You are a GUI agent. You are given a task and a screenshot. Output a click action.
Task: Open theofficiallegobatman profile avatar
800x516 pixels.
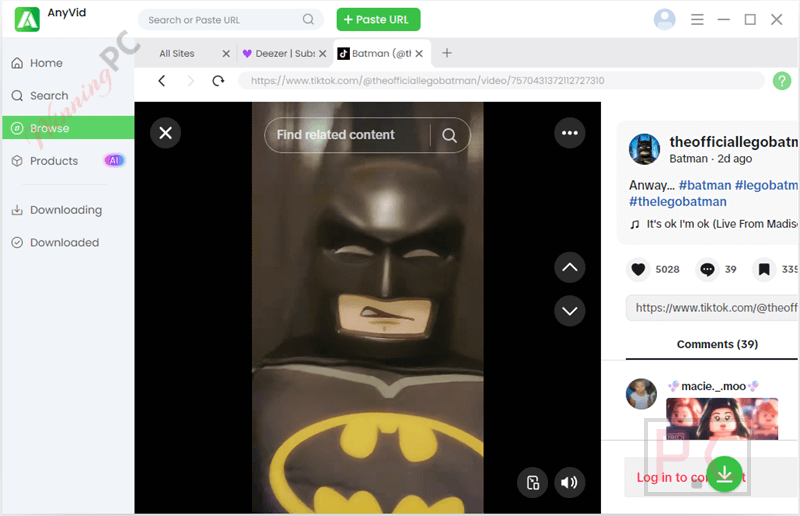click(x=644, y=149)
